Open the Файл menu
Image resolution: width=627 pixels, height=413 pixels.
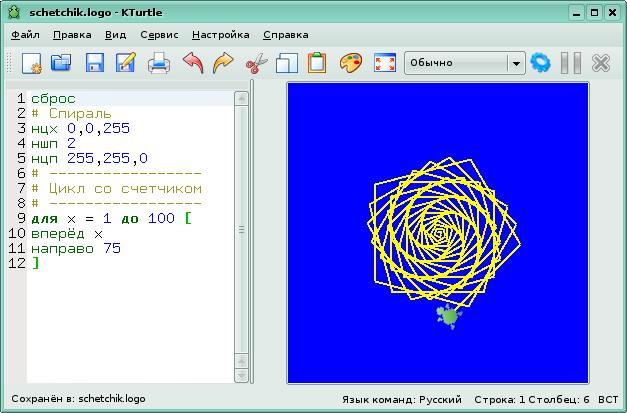[25, 33]
